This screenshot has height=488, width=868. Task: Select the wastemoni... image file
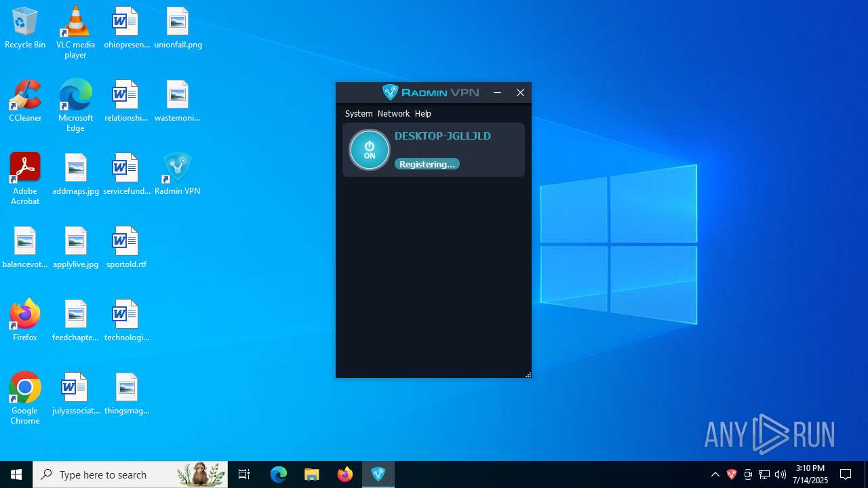click(178, 102)
